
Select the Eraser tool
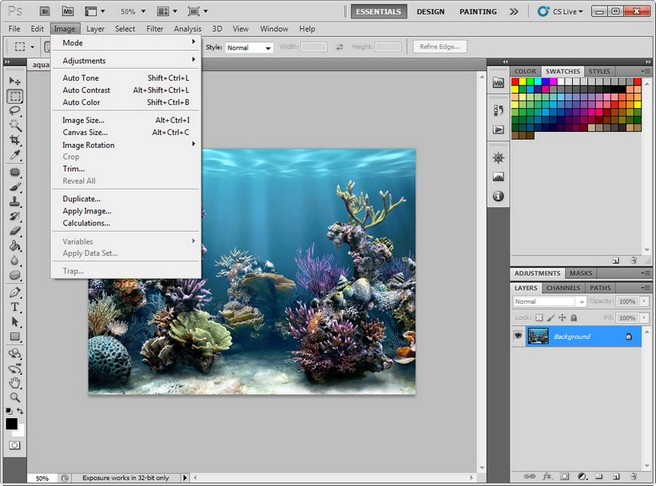pos(15,231)
